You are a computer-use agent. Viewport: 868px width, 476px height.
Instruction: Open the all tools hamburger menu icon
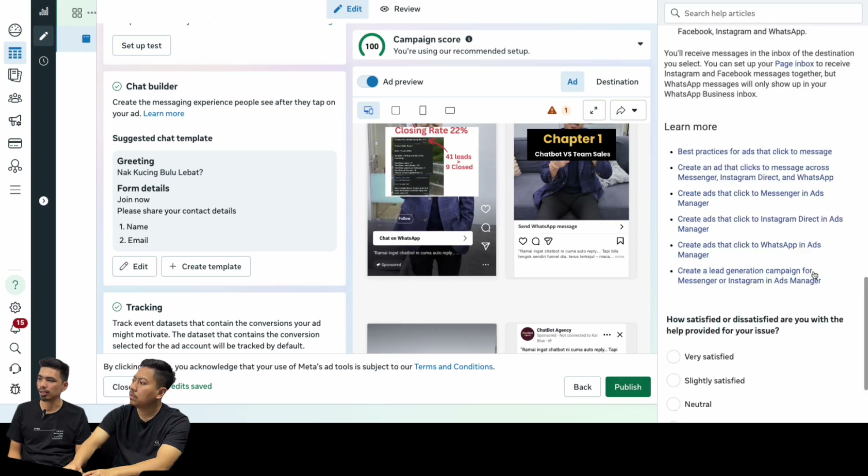point(15,190)
